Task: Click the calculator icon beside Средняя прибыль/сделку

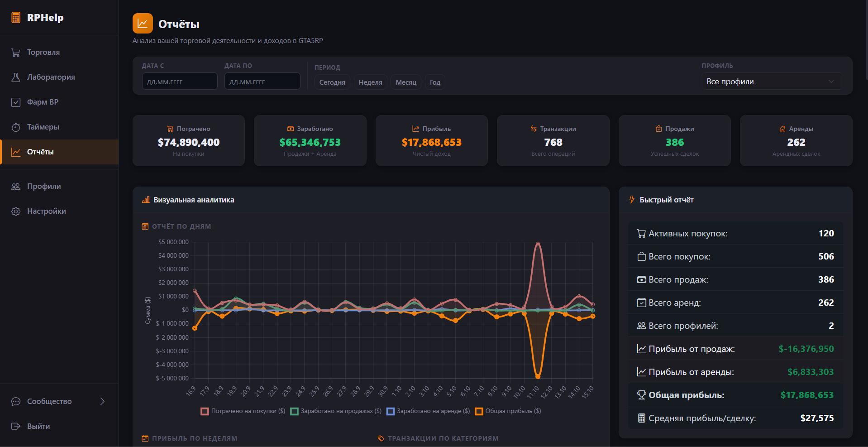Action: coord(641,418)
